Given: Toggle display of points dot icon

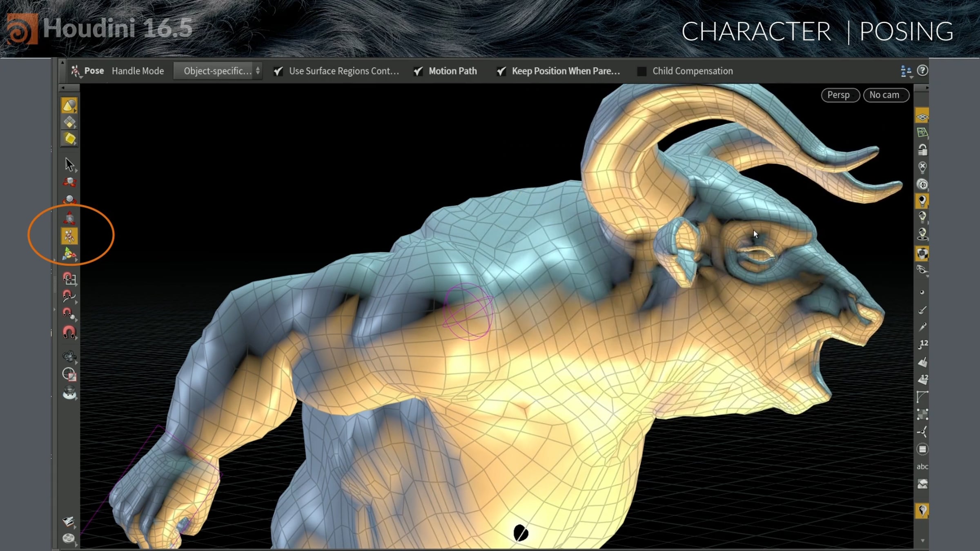Looking at the screenshot, I should point(922,292).
